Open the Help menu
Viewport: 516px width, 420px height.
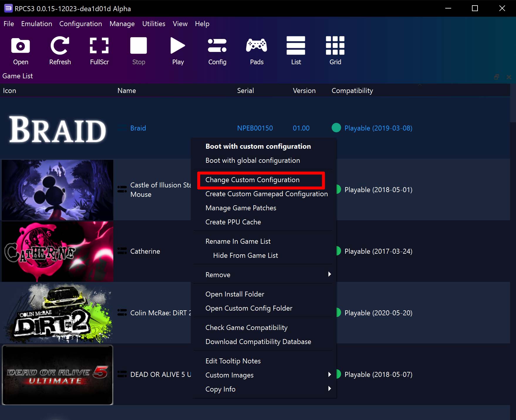pyautogui.click(x=202, y=24)
